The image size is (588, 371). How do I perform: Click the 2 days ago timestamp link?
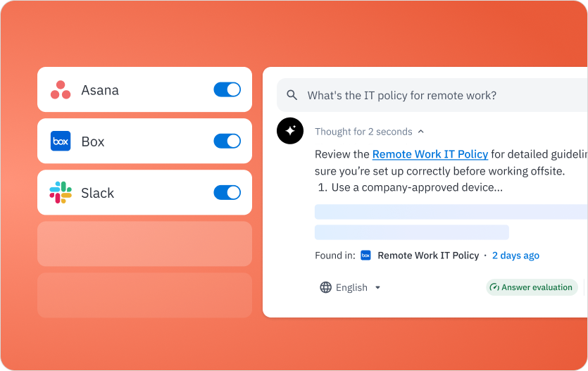point(515,256)
